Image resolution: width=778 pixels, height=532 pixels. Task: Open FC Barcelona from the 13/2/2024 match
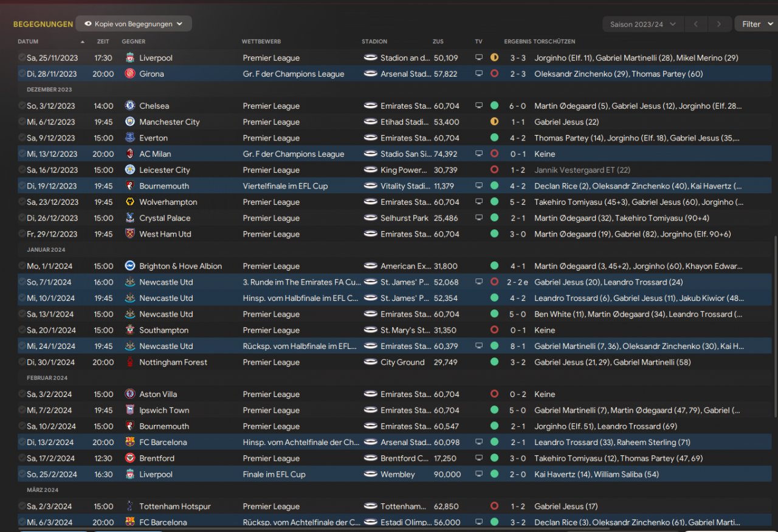pyautogui.click(x=163, y=442)
